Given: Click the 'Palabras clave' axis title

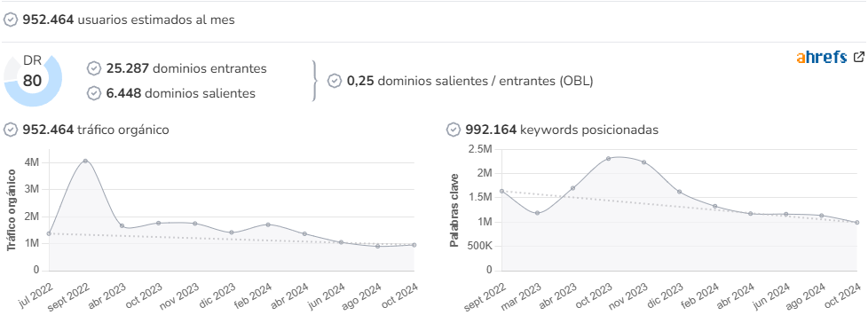Looking at the screenshot, I should (x=454, y=209).
